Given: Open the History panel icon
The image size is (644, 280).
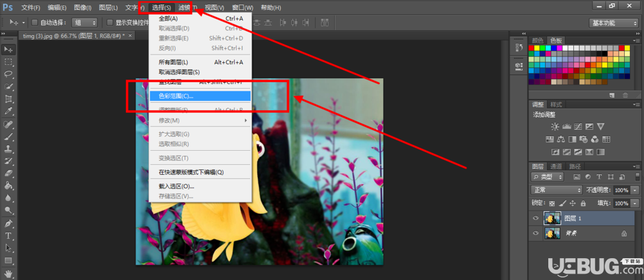Looking at the screenshot, I should pyautogui.click(x=518, y=48).
